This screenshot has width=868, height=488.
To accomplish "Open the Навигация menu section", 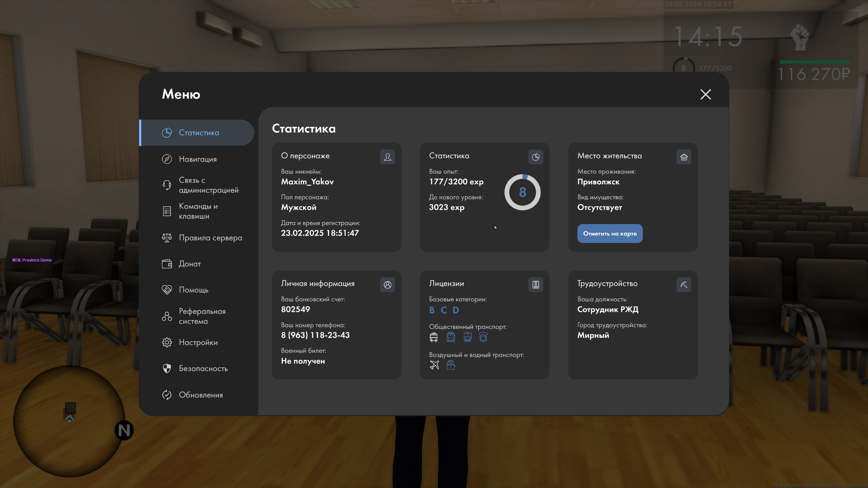I will pos(197,159).
